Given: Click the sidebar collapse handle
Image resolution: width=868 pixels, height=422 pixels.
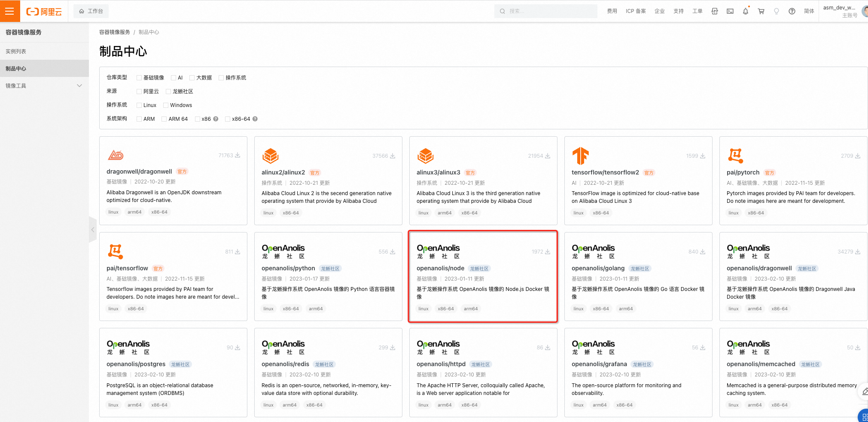Looking at the screenshot, I should [93, 230].
